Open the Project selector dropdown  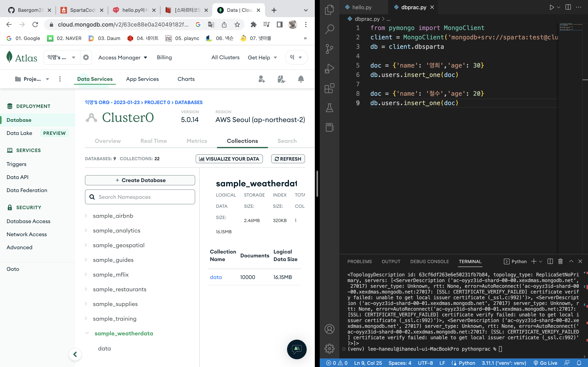coord(32,79)
